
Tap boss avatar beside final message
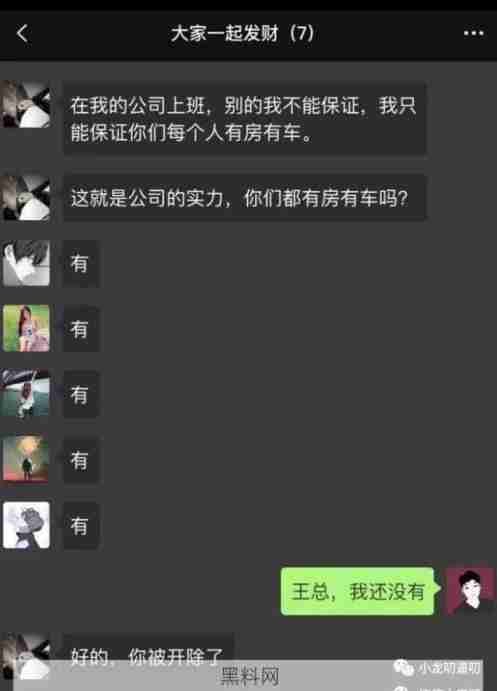(26, 657)
